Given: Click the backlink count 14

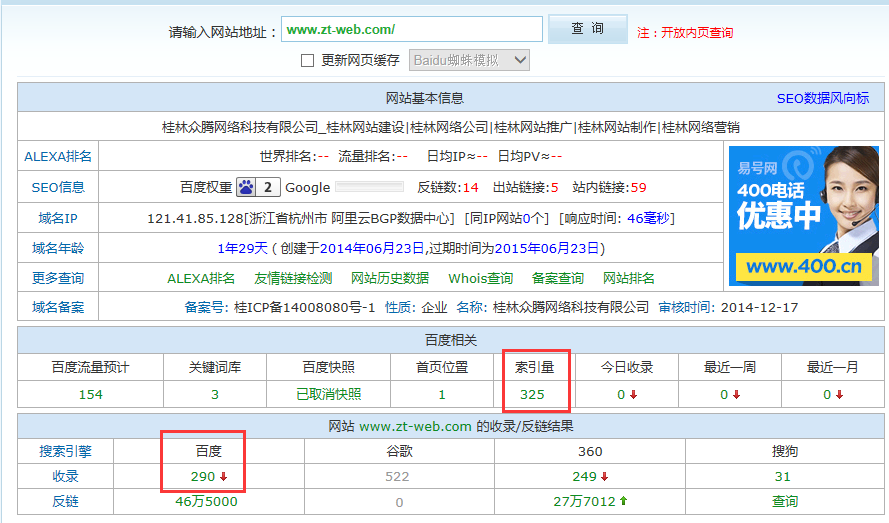Looking at the screenshot, I should [x=471, y=188].
